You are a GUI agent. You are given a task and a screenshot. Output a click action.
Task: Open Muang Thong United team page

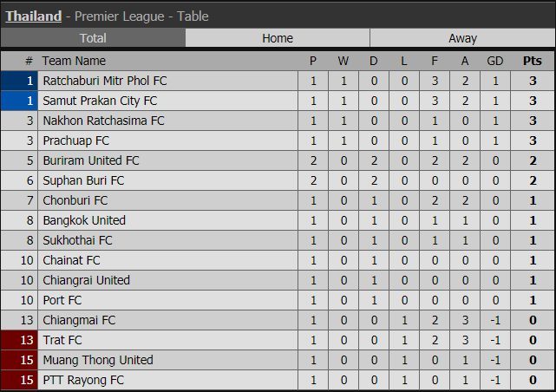click(x=97, y=360)
